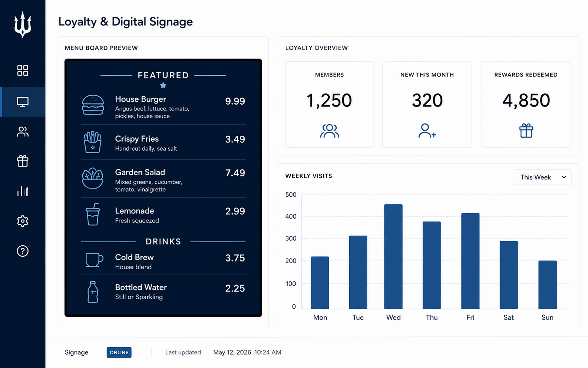Screen dimensions: 588x368
Task: Click the 10:24 AM timestamp
Action: tap(268, 352)
